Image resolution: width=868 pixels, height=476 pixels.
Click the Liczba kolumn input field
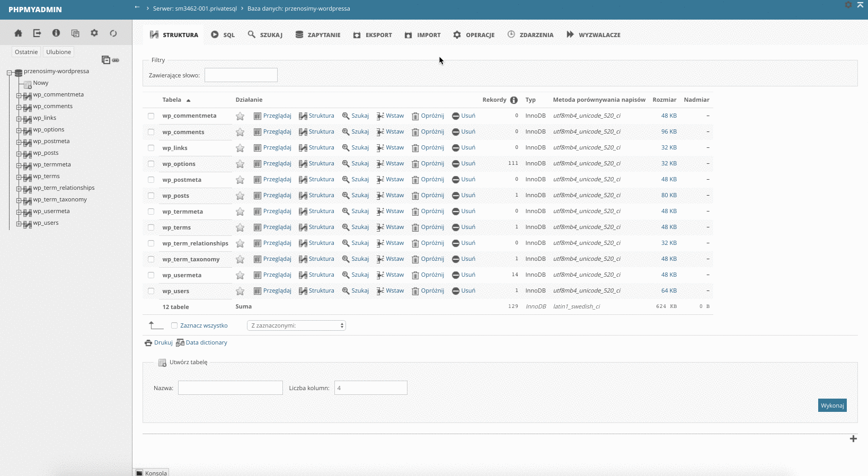pos(371,388)
